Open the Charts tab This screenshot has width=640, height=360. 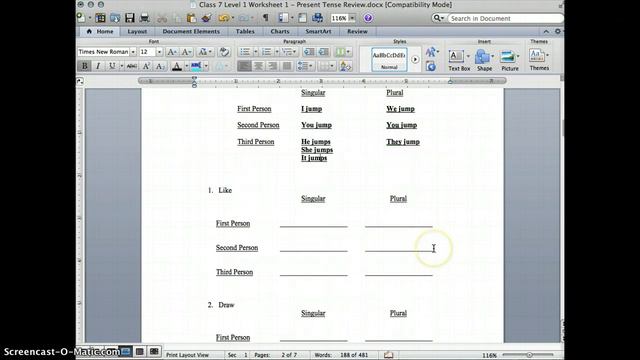coord(280,31)
